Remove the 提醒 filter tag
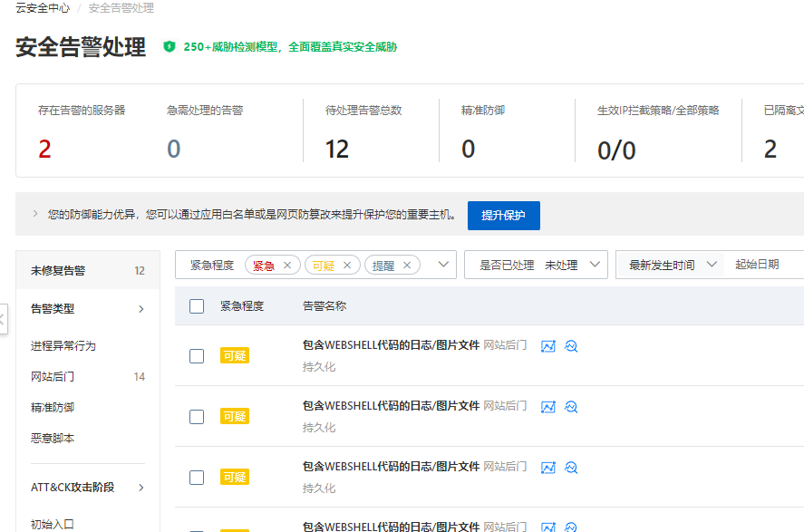The width and height of the screenshot is (804, 532). 407,266
